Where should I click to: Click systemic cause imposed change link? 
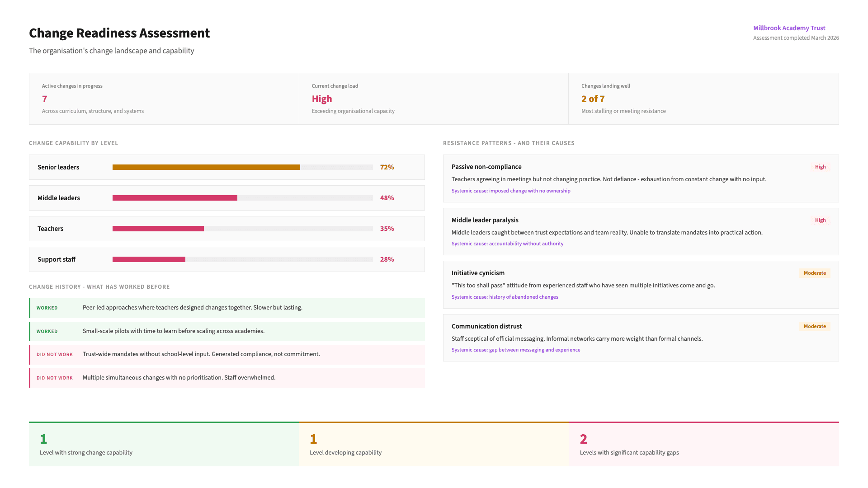coord(511,191)
